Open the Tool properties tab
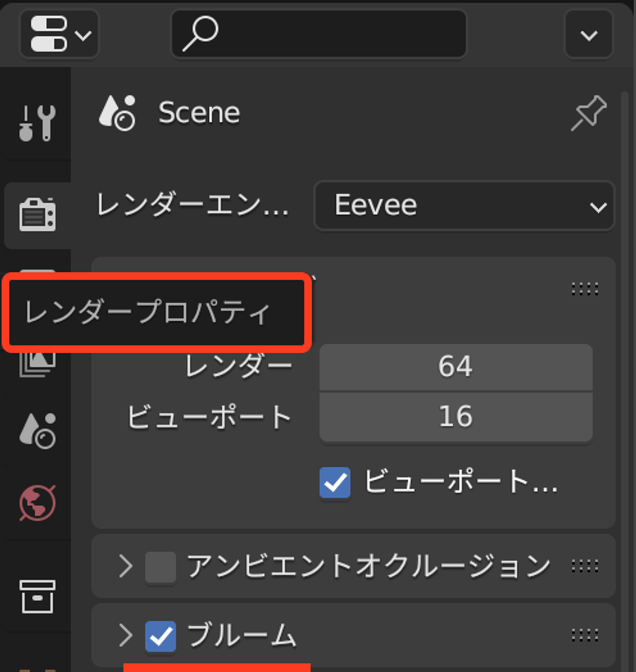This screenshot has width=636, height=672. point(37,123)
